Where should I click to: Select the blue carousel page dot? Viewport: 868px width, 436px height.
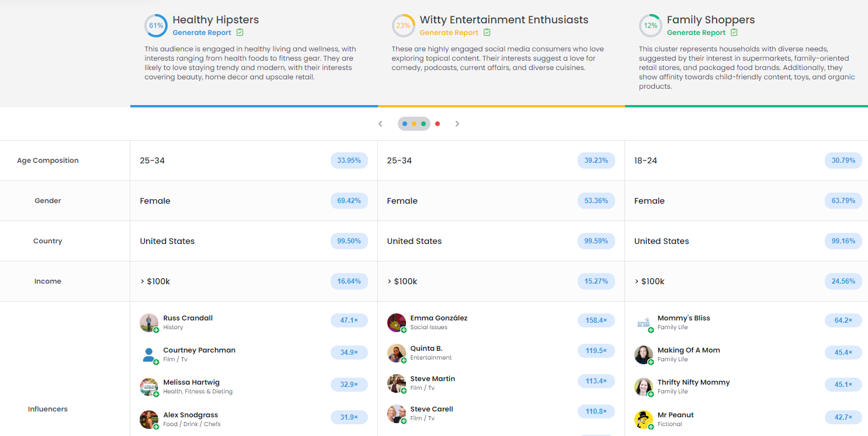pyautogui.click(x=405, y=124)
